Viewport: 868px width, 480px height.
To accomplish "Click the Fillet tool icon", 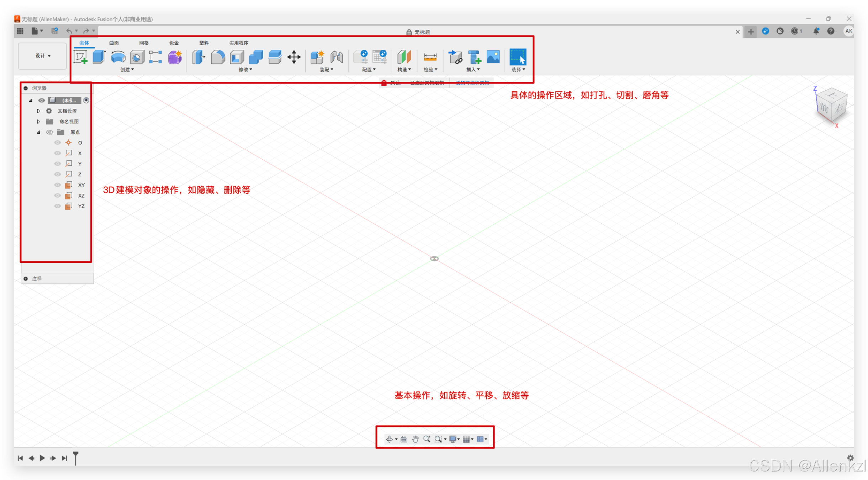I will tap(218, 57).
